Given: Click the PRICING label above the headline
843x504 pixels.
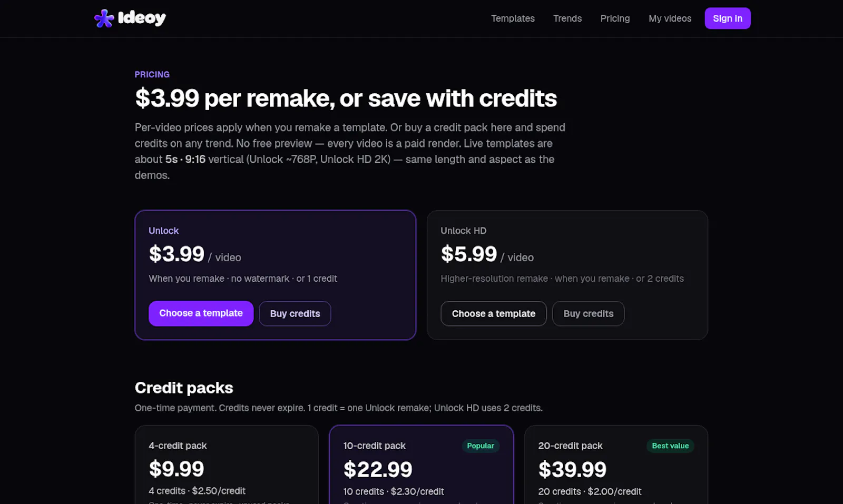Looking at the screenshot, I should tap(152, 74).
